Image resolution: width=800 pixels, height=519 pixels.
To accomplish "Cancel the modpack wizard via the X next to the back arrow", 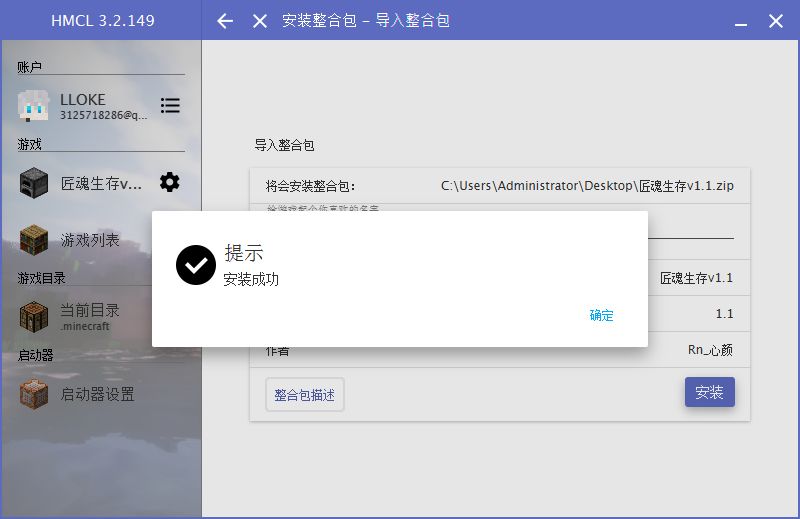I will [260, 21].
